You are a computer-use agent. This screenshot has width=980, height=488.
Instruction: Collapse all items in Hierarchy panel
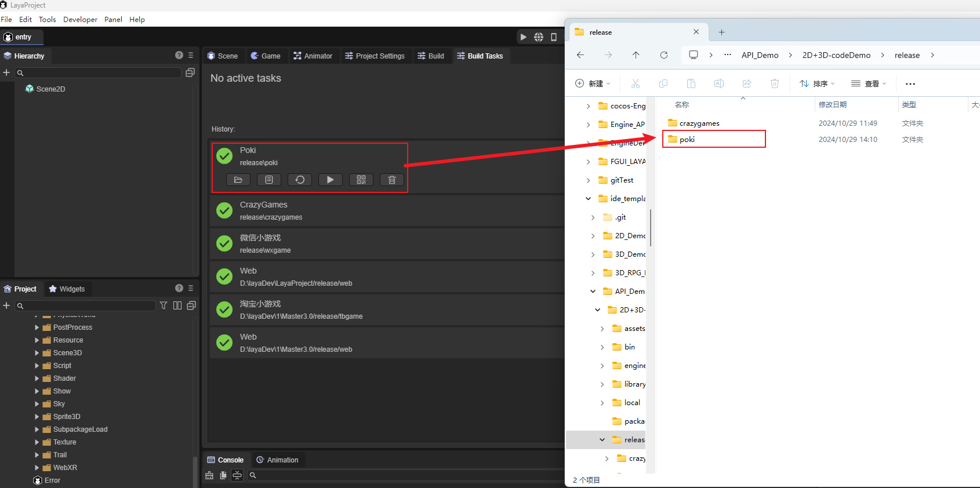190,72
